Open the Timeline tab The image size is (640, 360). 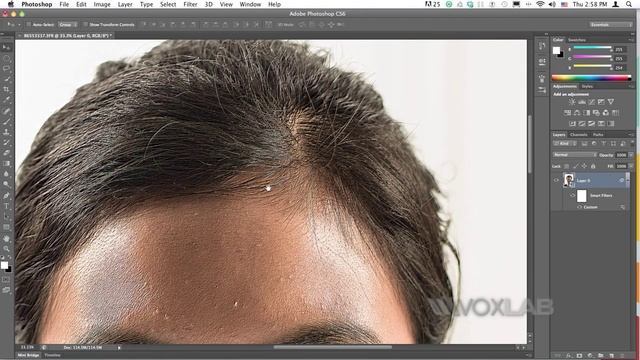52,355
